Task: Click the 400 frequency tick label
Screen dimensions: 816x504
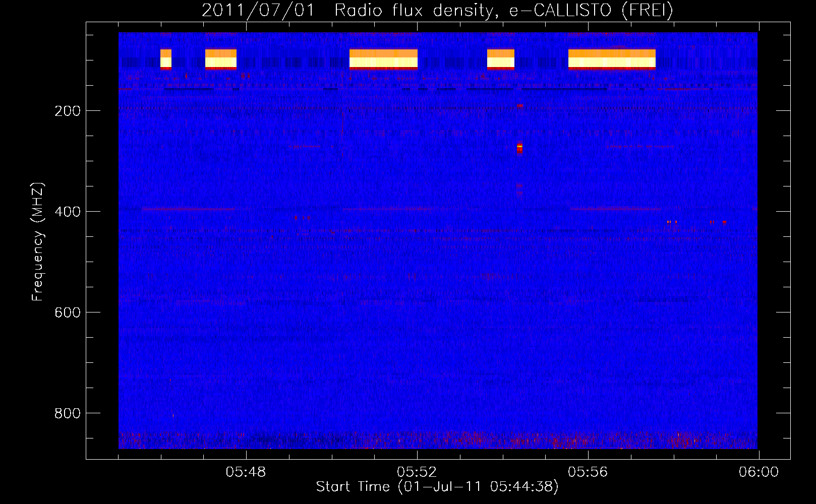Action: [67, 212]
